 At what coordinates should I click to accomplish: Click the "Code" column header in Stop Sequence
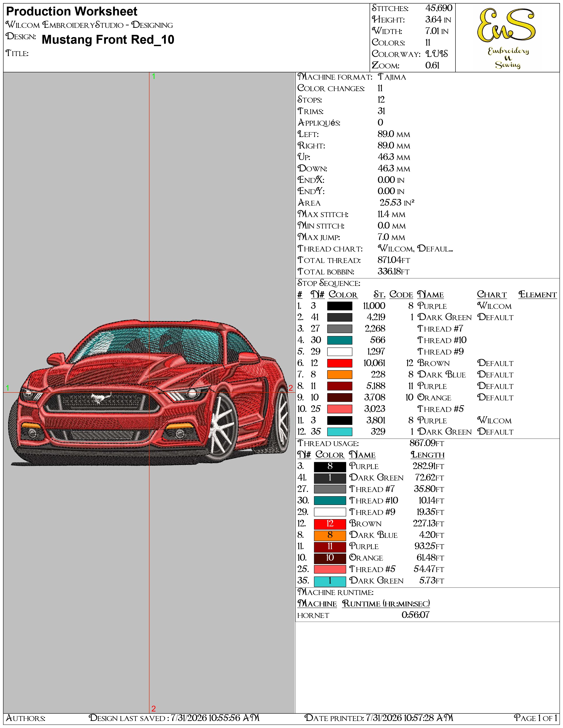coord(401,295)
